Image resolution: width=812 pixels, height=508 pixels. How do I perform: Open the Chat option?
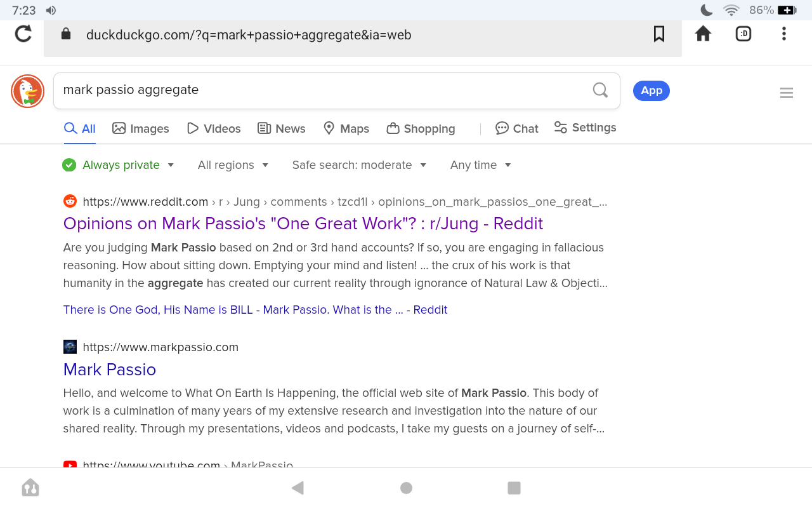pyautogui.click(x=516, y=128)
